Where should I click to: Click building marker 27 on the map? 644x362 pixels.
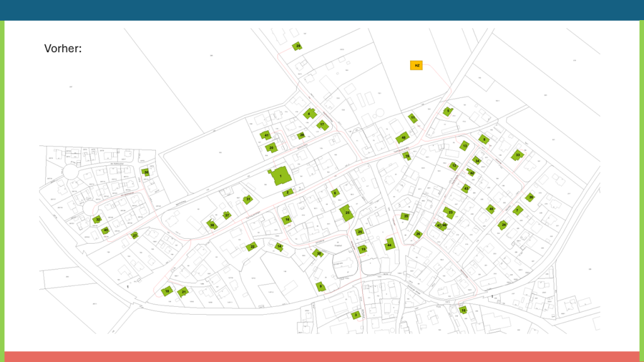coord(135,235)
